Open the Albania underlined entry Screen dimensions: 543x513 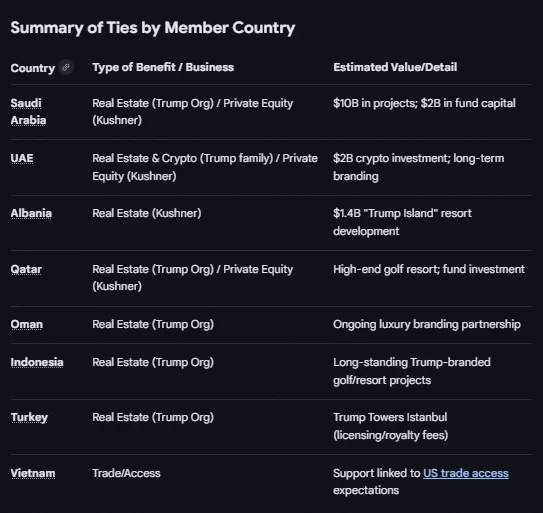[x=31, y=213]
